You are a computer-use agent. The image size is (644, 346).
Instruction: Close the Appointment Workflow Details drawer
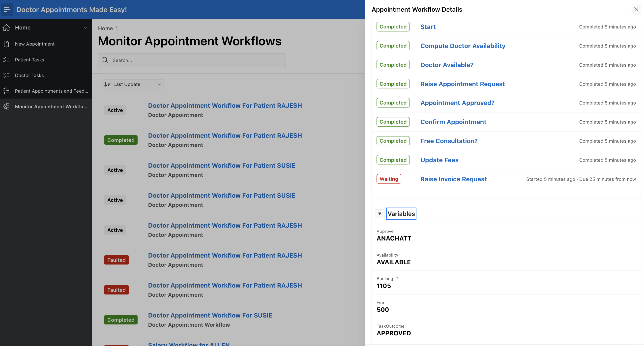click(x=636, y=9)
